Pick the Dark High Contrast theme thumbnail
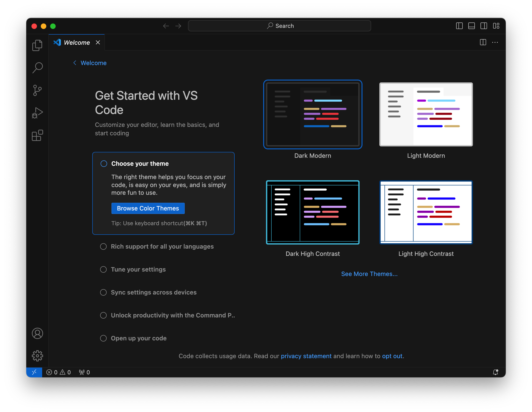Screen dimensions: 532x412 (313, 212)
